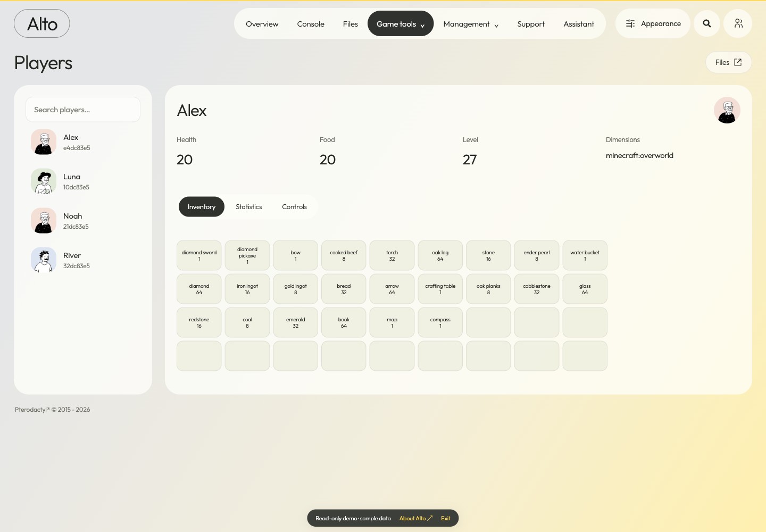Go to the Overview page
This screenshot has width=766, height=532.
(x=262, y=24)
